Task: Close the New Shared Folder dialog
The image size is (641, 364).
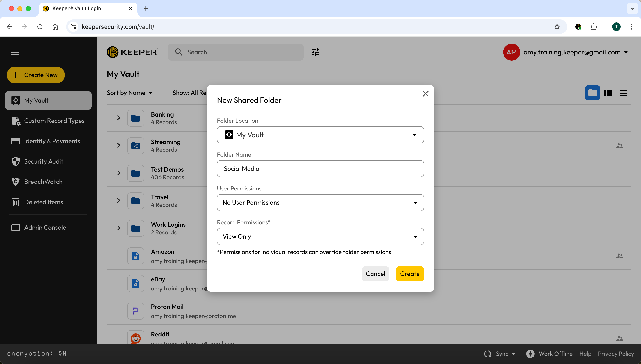Action: tap(425, 94)
